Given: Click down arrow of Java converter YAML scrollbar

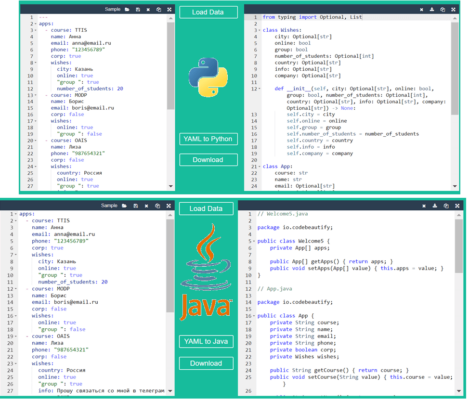Looking at the screenshot, I should pos(170,391).
